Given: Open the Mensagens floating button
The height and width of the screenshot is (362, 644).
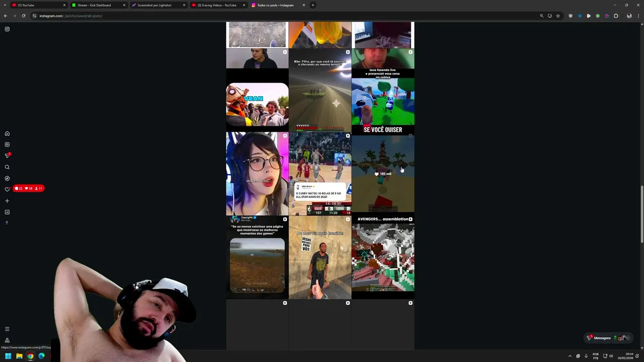Looking at the screenshot, I should click(607, 338).
